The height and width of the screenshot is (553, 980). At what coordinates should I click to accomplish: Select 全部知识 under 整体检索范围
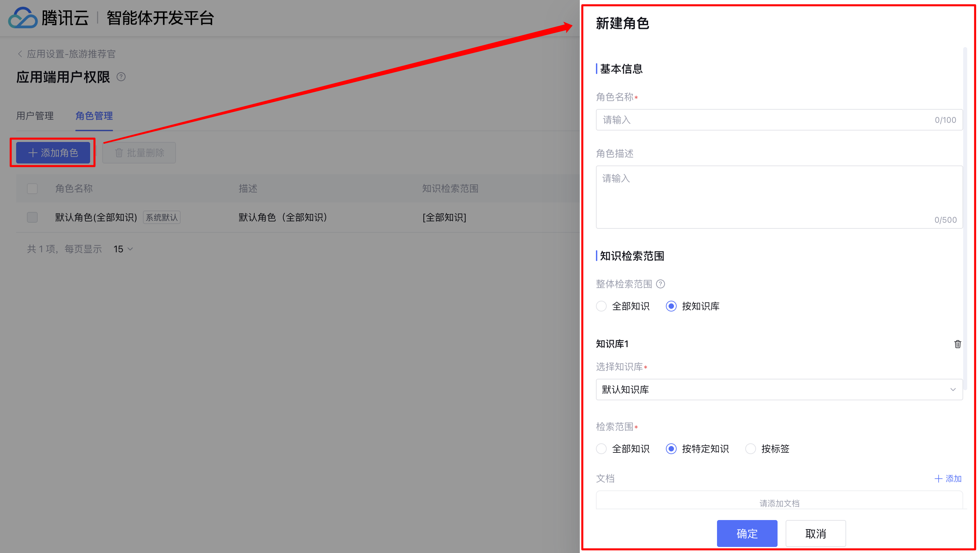pyautogui.click(x=601, y=306)
